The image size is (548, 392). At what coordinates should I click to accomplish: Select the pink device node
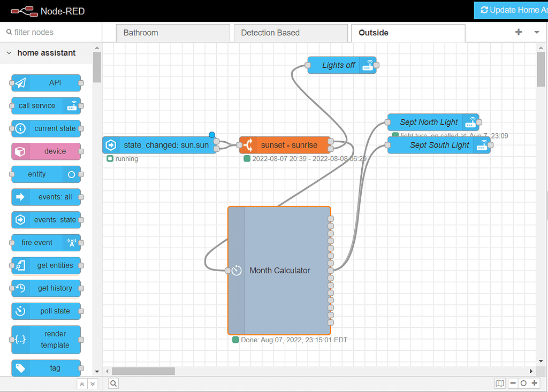coord(45,151)
